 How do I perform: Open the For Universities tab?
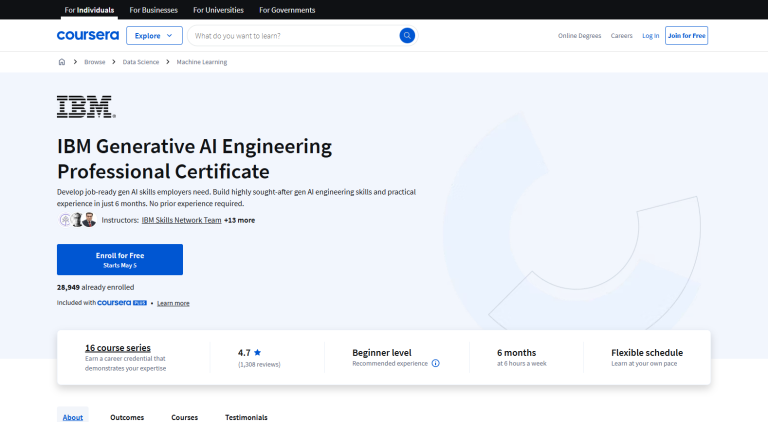pos(218,10)
